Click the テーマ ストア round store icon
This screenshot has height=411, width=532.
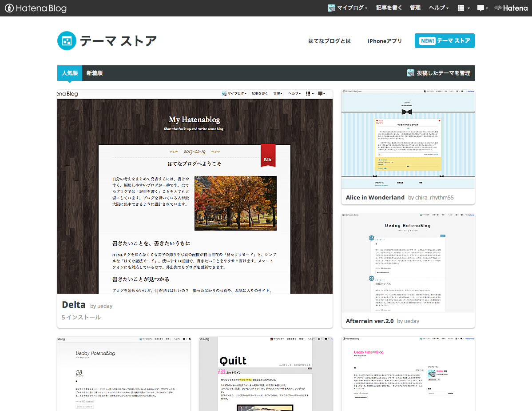(67, 41)
